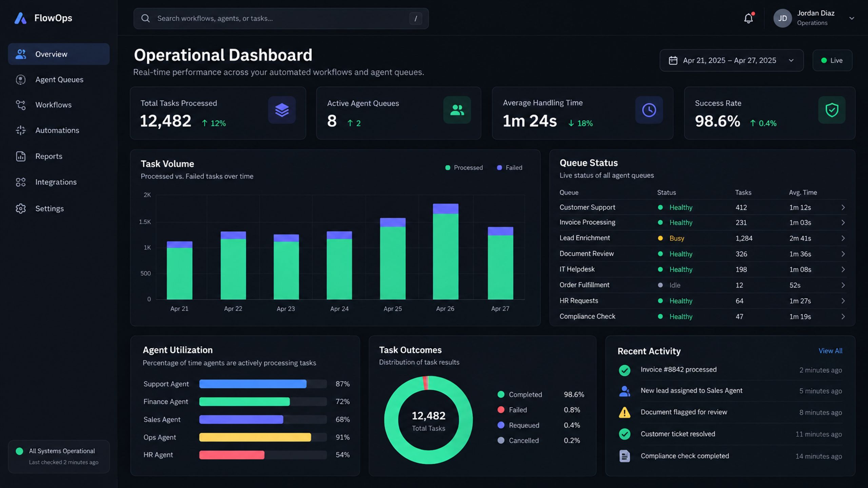
Task: Click the JD user avatar
Action: [x=783, y=18]
